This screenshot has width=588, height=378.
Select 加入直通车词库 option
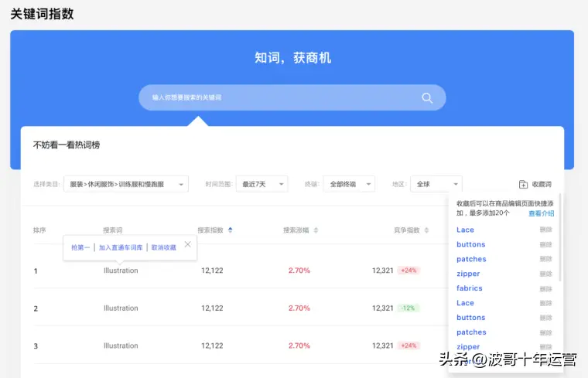tap(121, 247)
